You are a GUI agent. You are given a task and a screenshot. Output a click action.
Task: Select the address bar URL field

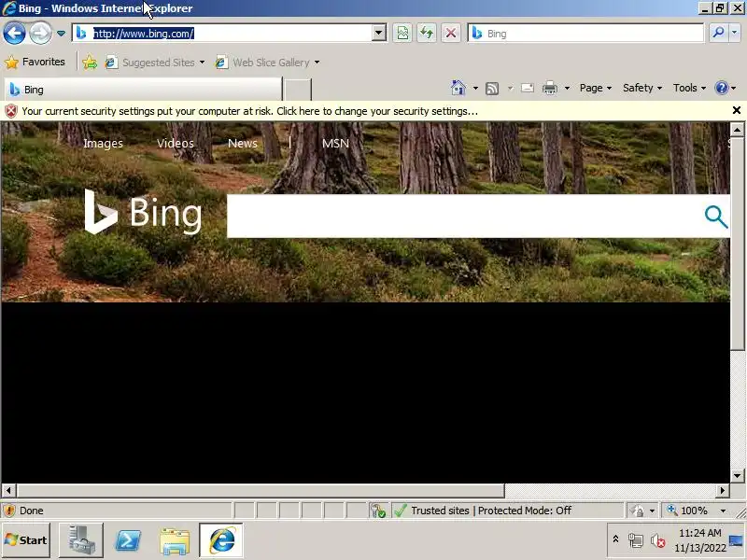[x=223, y=34]
